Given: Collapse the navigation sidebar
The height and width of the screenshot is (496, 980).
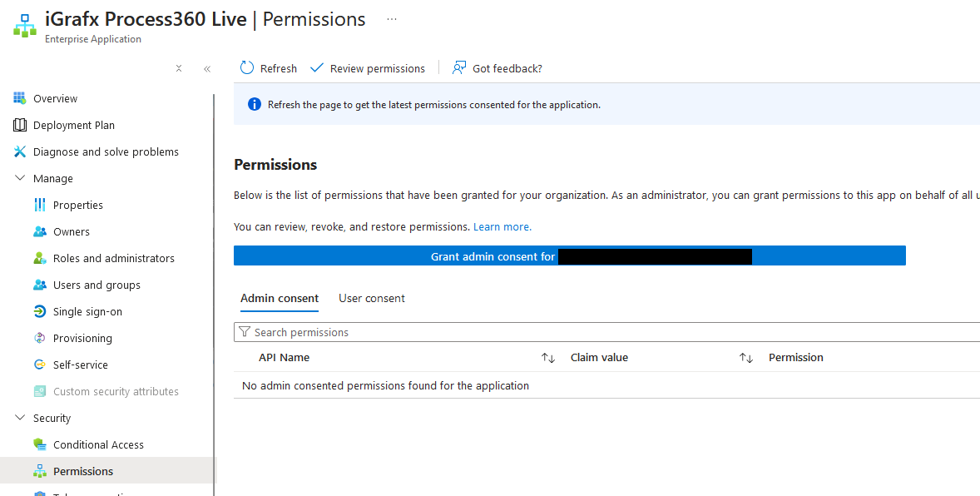Looking at the screenshot, I should [207, 69].
